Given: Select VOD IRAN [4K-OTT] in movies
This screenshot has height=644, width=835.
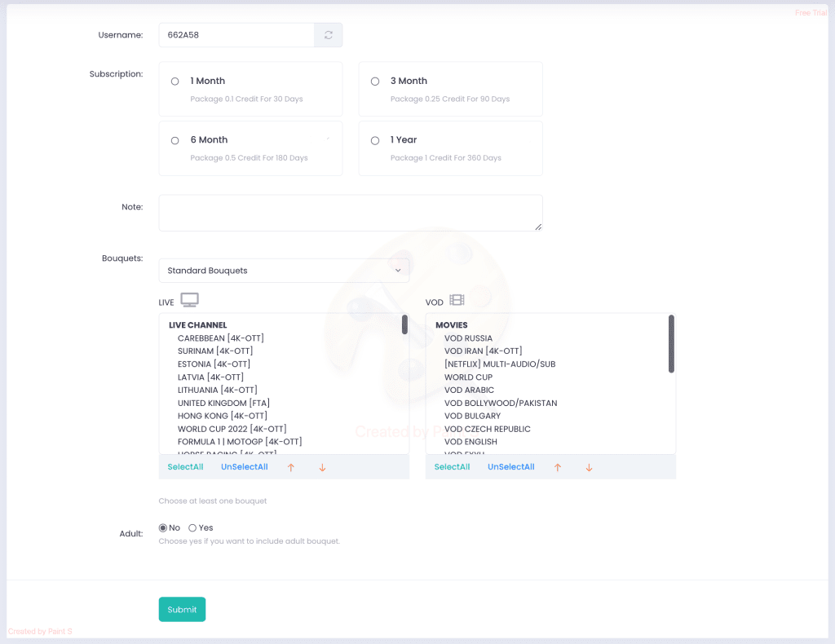Looking at the screenshot, I should point(483,351).
